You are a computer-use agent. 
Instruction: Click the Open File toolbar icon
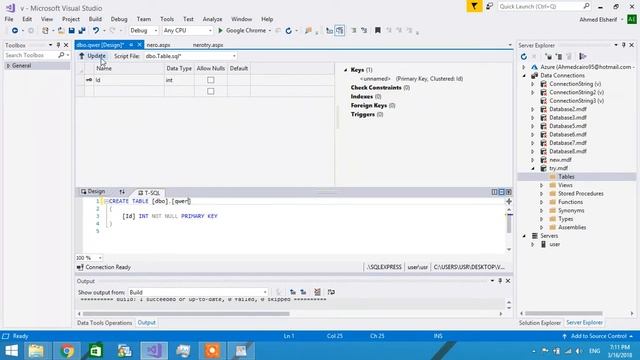[61, 31]
